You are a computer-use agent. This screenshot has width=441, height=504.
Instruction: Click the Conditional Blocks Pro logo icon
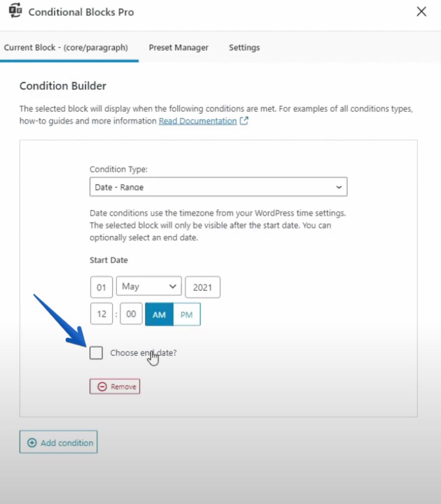click(x=15, y=11)
